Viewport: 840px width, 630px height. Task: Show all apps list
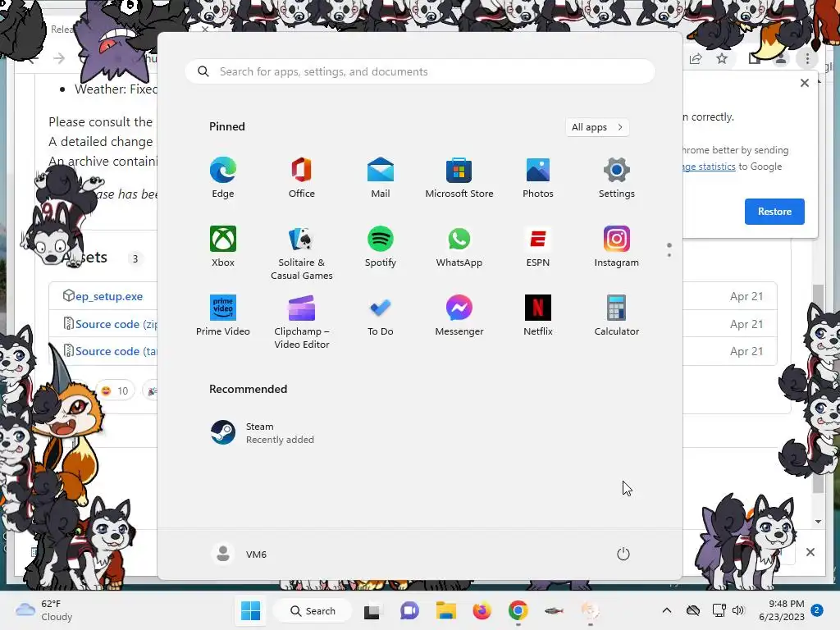pyautogui.click(x=597, y=127)
